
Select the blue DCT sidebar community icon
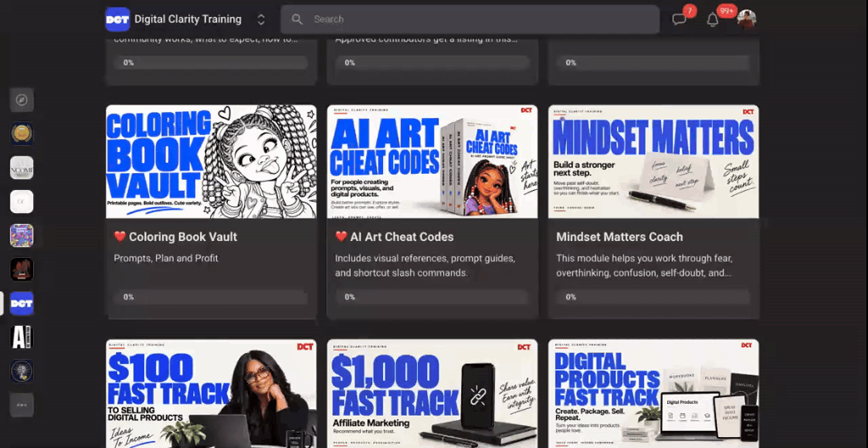click(x=21, y=303)
